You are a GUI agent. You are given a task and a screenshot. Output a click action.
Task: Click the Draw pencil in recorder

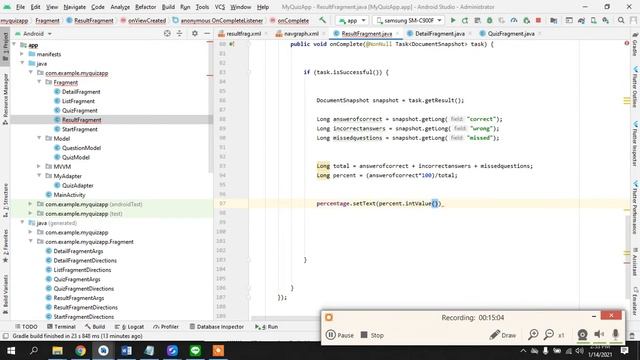point(502,335)
